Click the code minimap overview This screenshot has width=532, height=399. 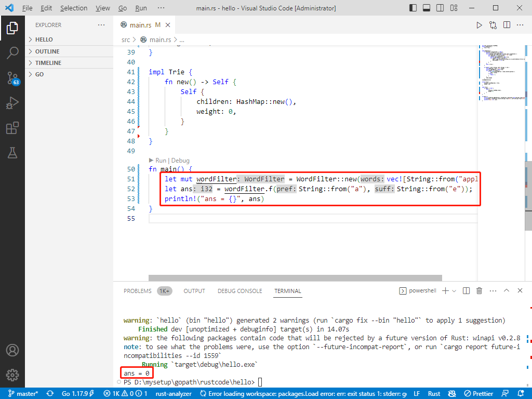[501, 73]
